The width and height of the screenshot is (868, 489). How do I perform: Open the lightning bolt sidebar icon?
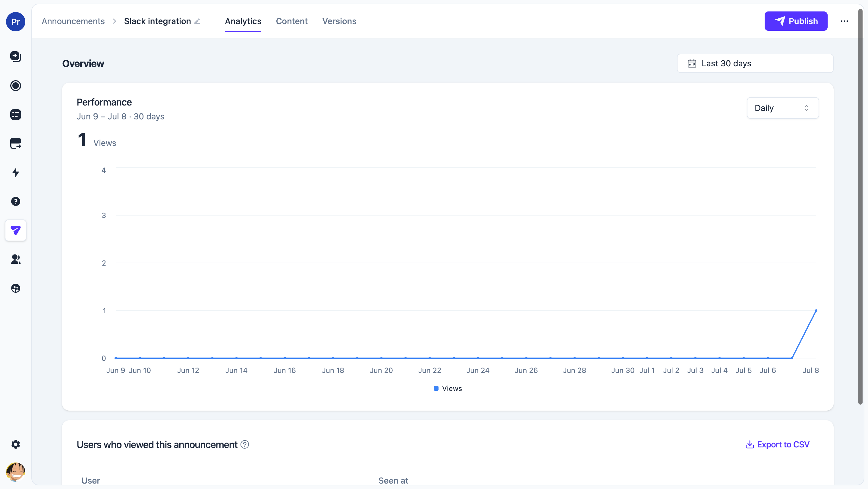(x=15, y=172)
